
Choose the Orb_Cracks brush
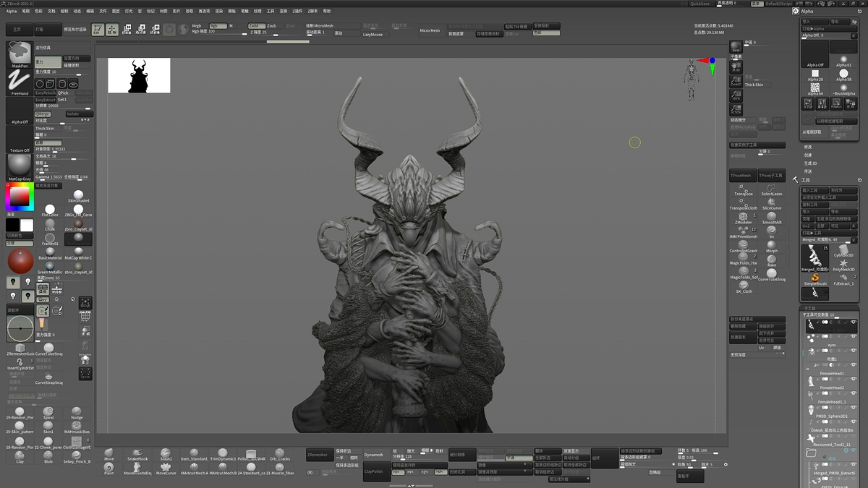[279, 454]
